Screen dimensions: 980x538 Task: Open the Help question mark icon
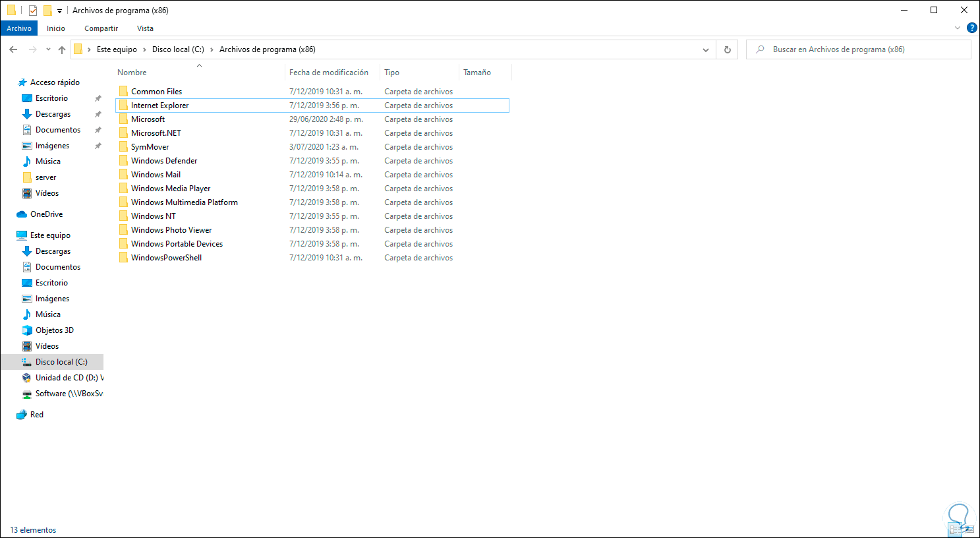pyautogui.click(x=972, y=28)
